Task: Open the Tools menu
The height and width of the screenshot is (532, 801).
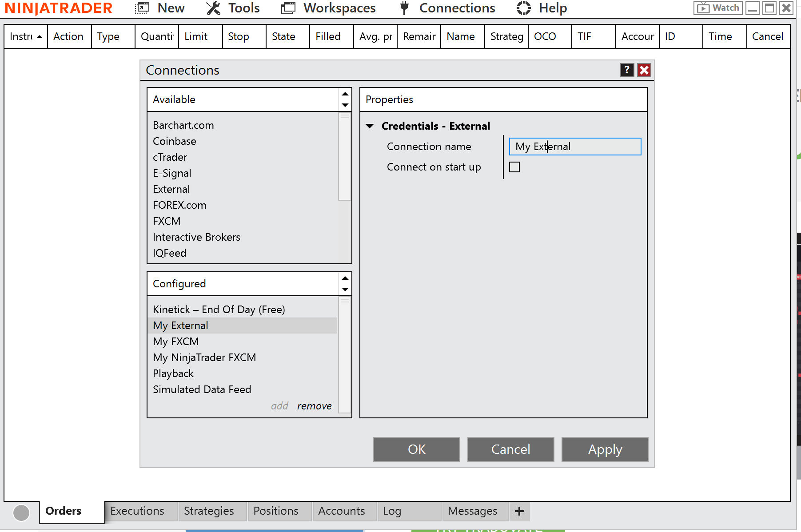Action: [x=233, y=8]
